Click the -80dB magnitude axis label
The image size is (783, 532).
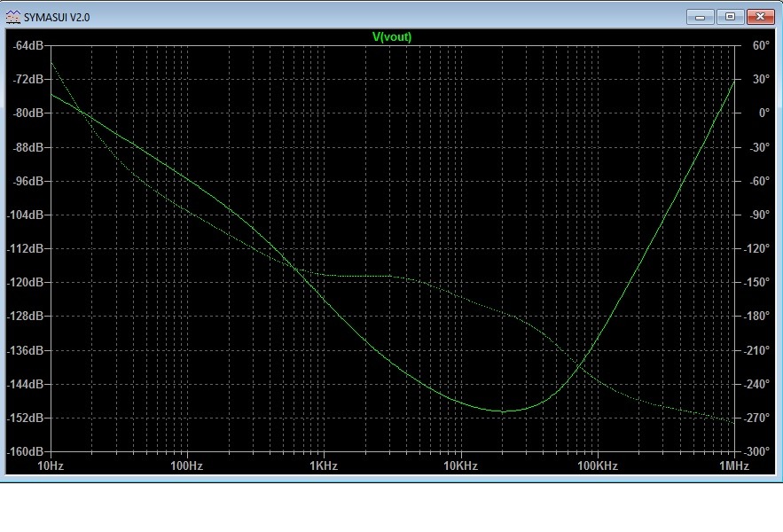point(28,113)
